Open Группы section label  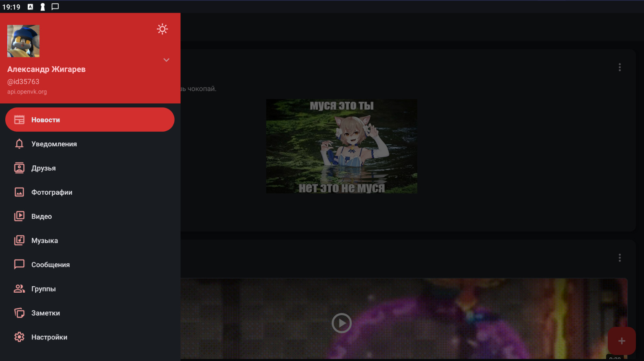click(x=44, y=289)
